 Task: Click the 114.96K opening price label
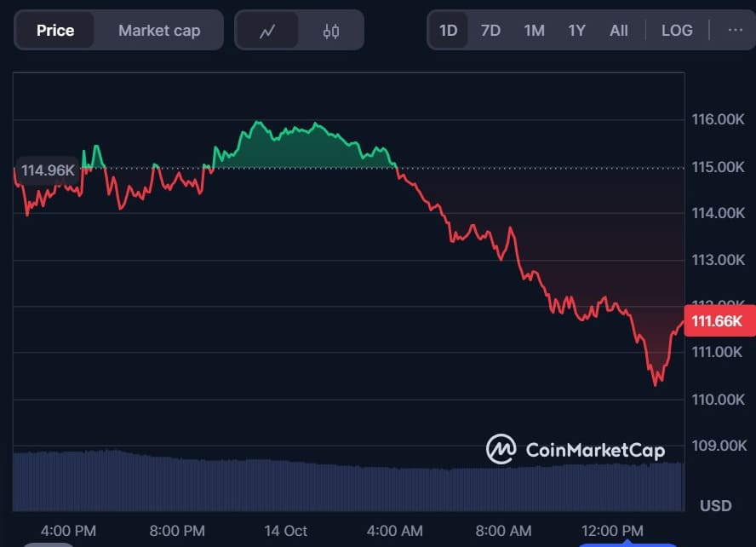tap(48, 170)
